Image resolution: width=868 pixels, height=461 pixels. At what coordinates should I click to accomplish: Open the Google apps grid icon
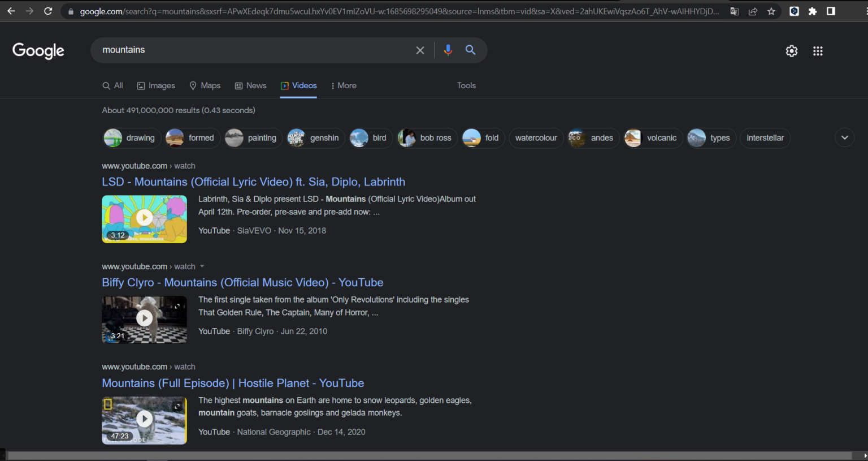coord(817,51)
